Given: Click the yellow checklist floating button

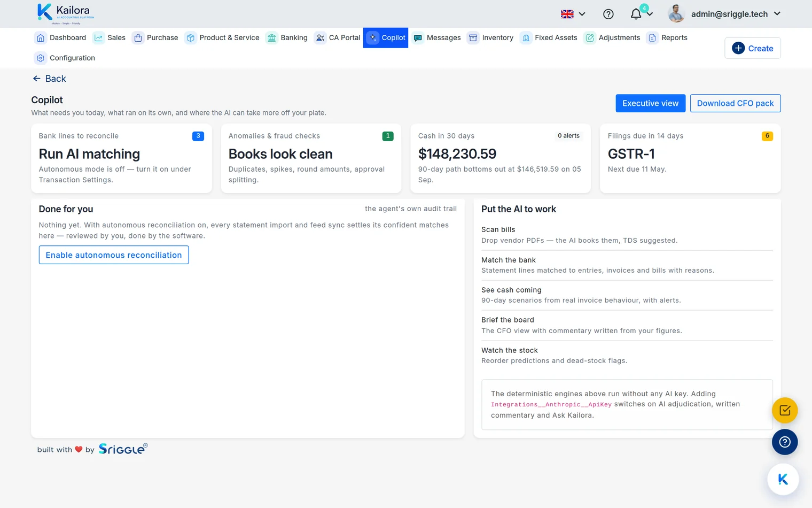Looking at the screenshot, I should (x=785, y=411).
